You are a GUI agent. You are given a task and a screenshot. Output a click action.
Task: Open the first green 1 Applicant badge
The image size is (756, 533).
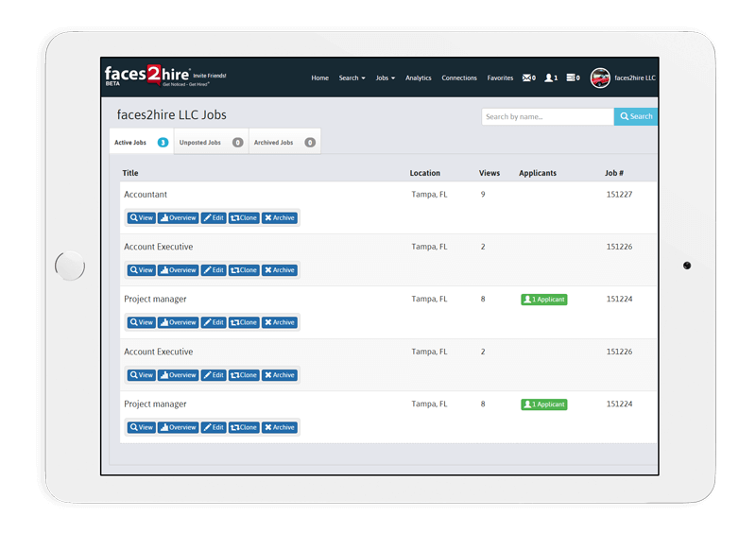(543, 300)
